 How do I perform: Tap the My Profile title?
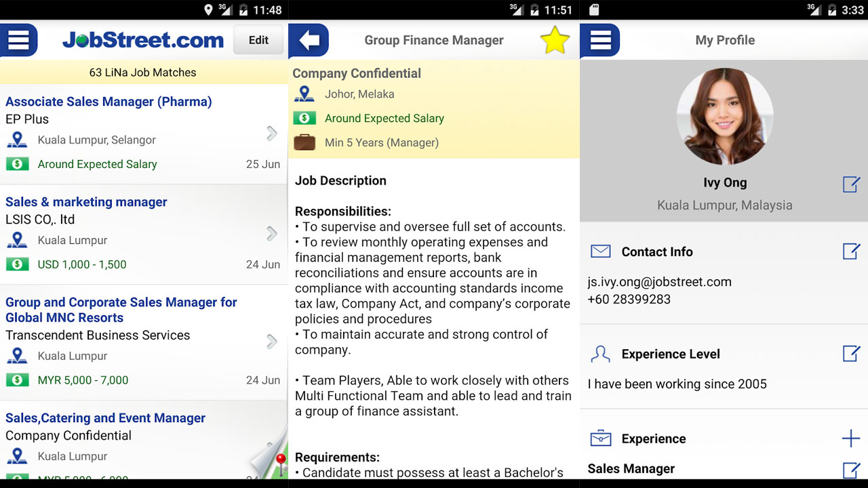coord(725,40)
